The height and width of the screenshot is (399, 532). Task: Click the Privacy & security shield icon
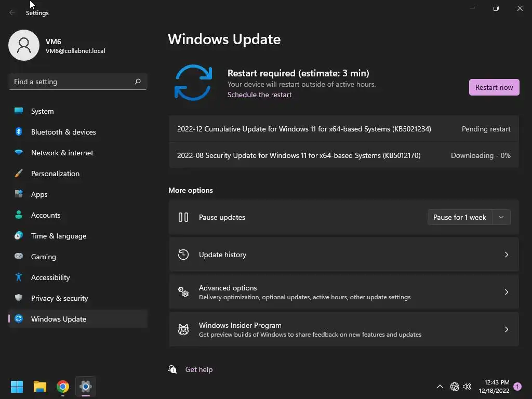pos(19,298)
